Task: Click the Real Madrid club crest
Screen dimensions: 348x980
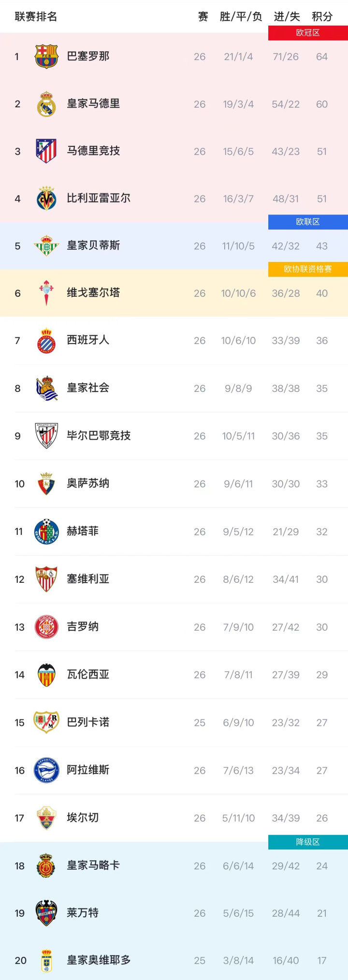Action: pos(46,104)
